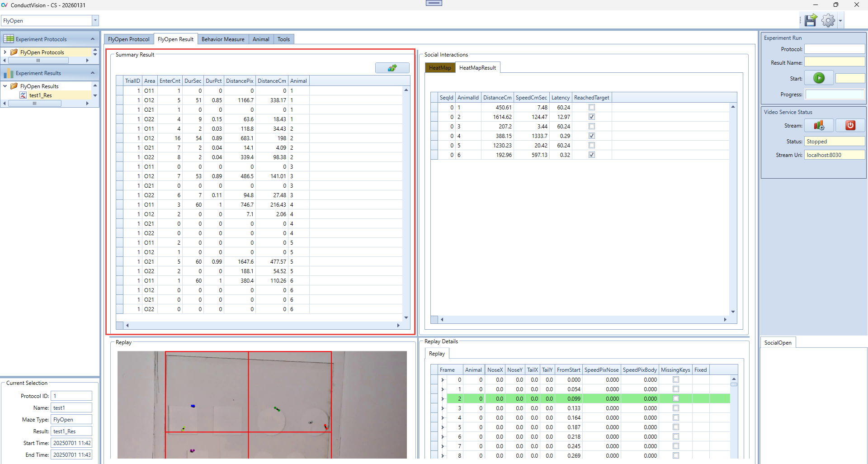
Task: Click the Result Name input field
Action: pyautogui.click(x=834, y=63)
